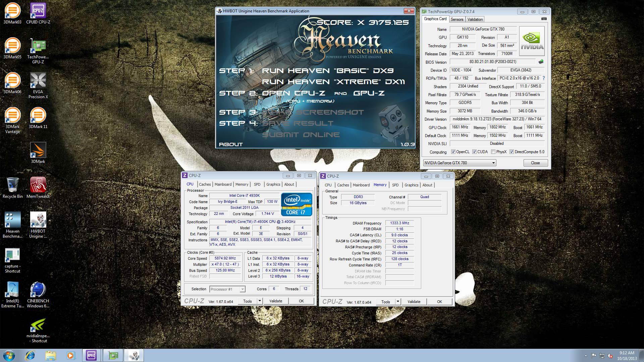Open the 3DMark 11 desktop icon
The image size is (644, 362).
[38, 118]
